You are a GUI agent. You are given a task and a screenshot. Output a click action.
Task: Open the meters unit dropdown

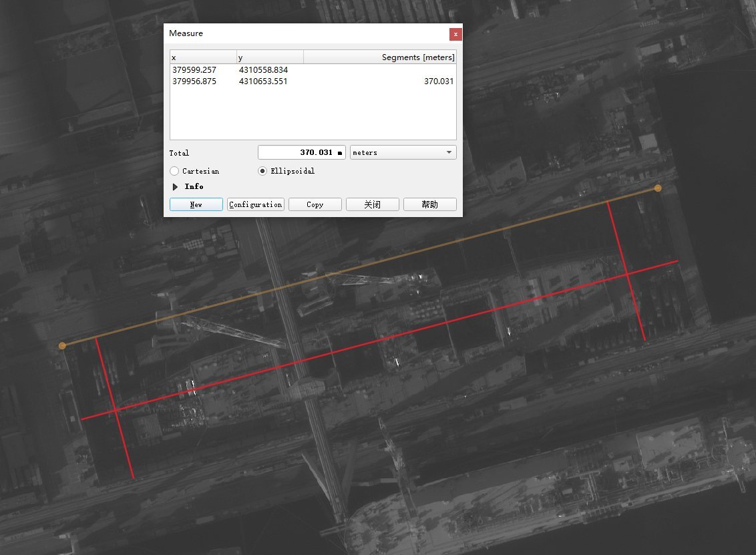point(403,152)
